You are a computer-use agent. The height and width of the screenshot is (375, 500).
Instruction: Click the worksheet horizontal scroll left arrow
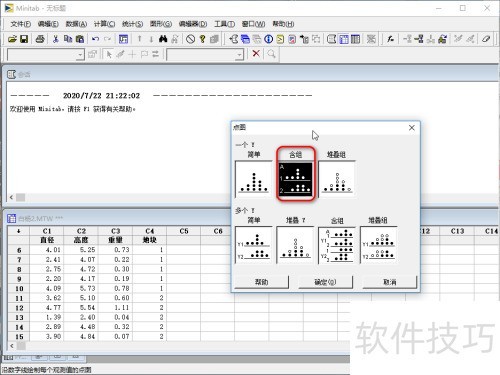point(12,346)
